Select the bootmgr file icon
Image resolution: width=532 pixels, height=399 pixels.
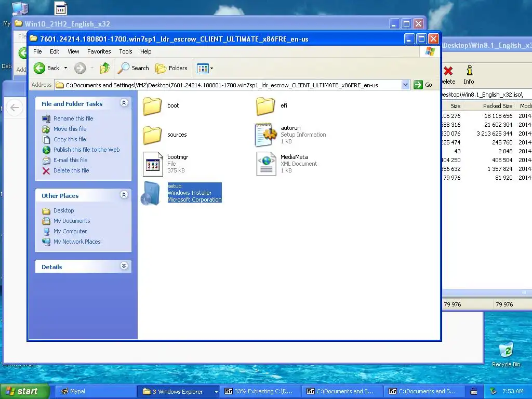pos(153,164)
